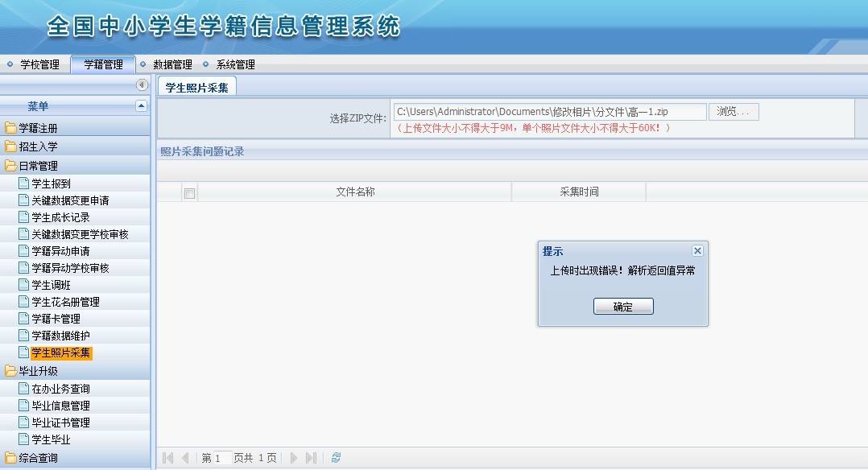Open 学生成长记录 item
The height and width of the screenshot is (470, 868).
[x=60, y=217]
